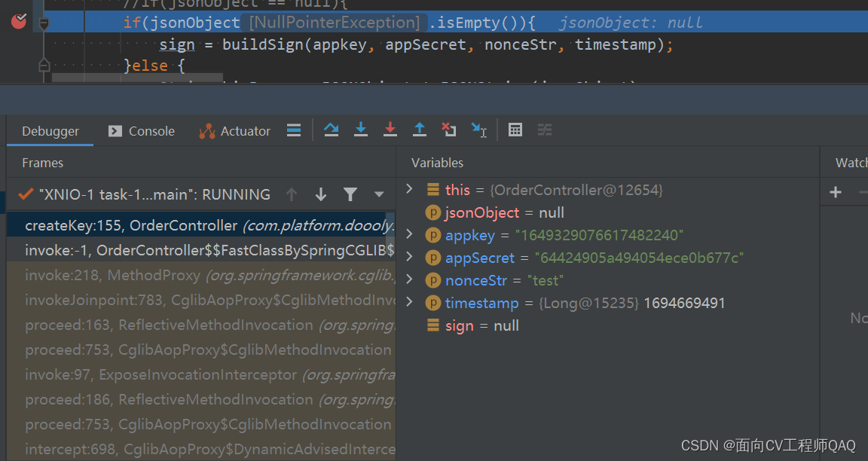Viewport: 868px width, 461px height.
Task: Click the Drop Frame icon
Action: pos(449,130)
